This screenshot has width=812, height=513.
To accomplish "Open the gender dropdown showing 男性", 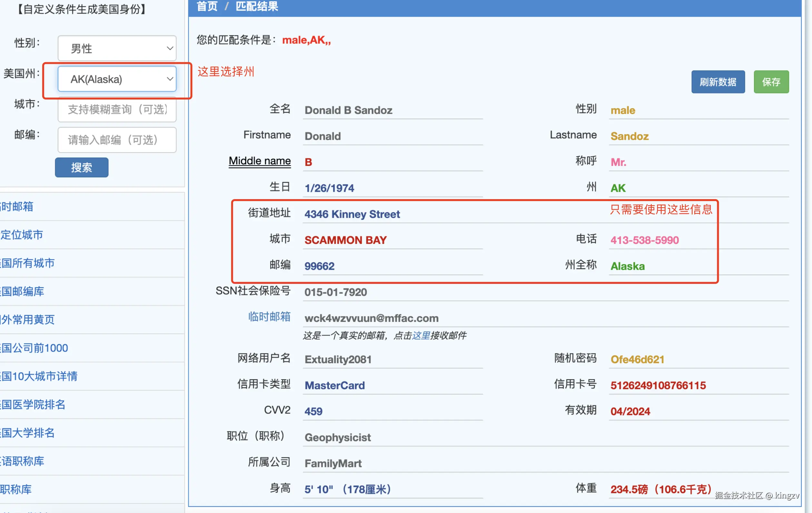I will [117, 48].
